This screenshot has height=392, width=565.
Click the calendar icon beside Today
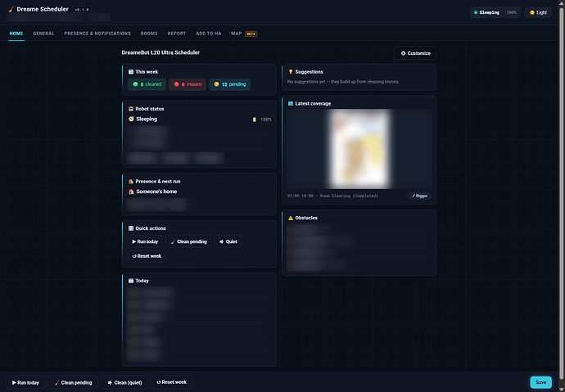(131, 281)
